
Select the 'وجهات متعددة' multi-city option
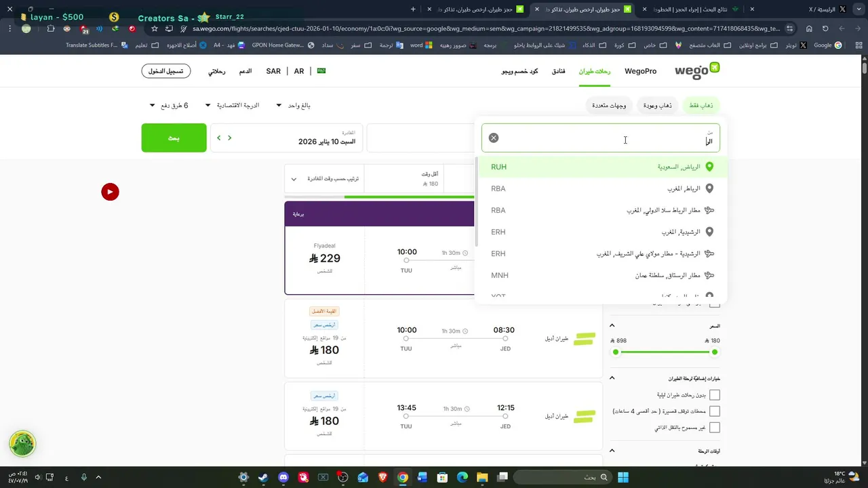coord(609,106)
